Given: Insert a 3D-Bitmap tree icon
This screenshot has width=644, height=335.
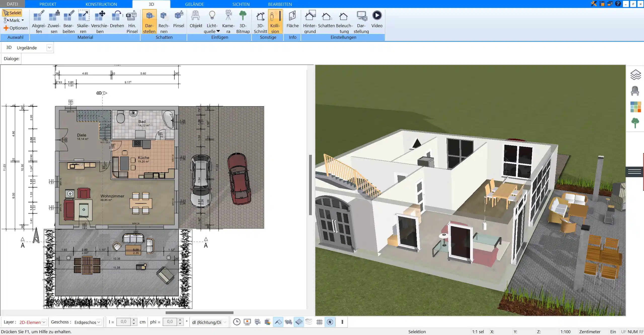Looking at the screenshot, I should pyautogui.click(x=243, y=22).
